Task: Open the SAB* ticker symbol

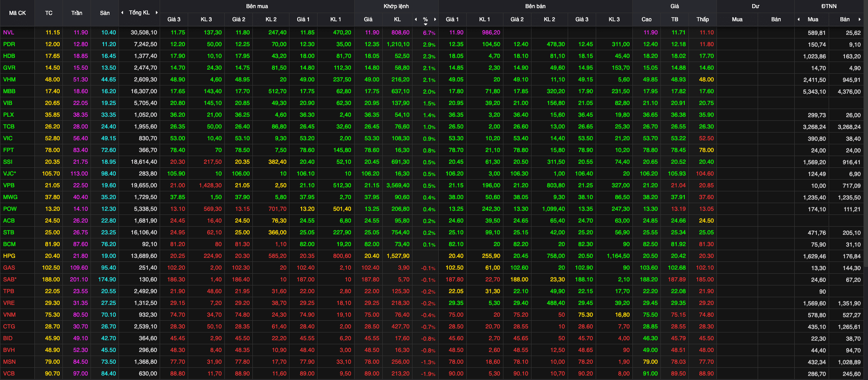Action: click(10, 280)
